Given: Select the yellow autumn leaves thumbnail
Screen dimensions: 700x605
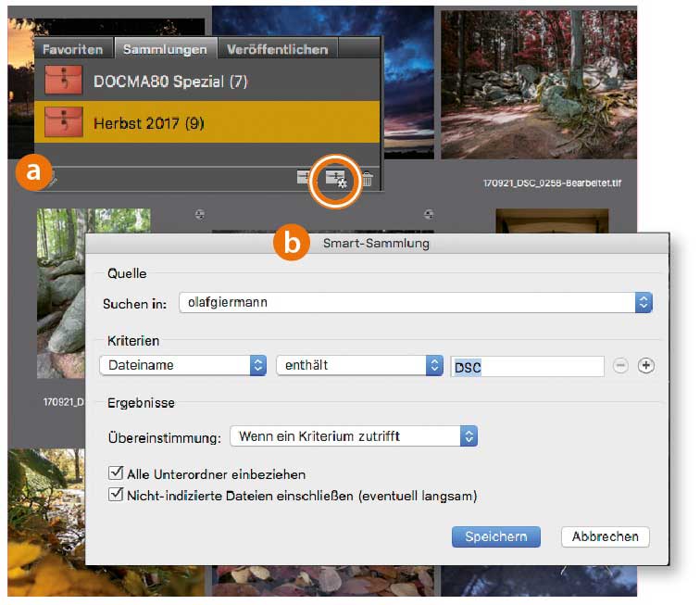Looking at the screenshot, I should pos(46,522).
